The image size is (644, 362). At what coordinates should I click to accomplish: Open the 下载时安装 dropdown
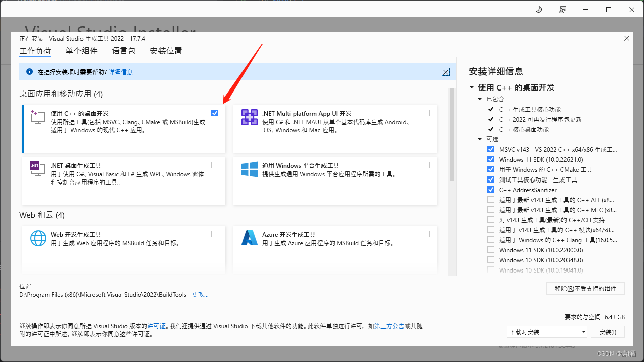[547, 332]
